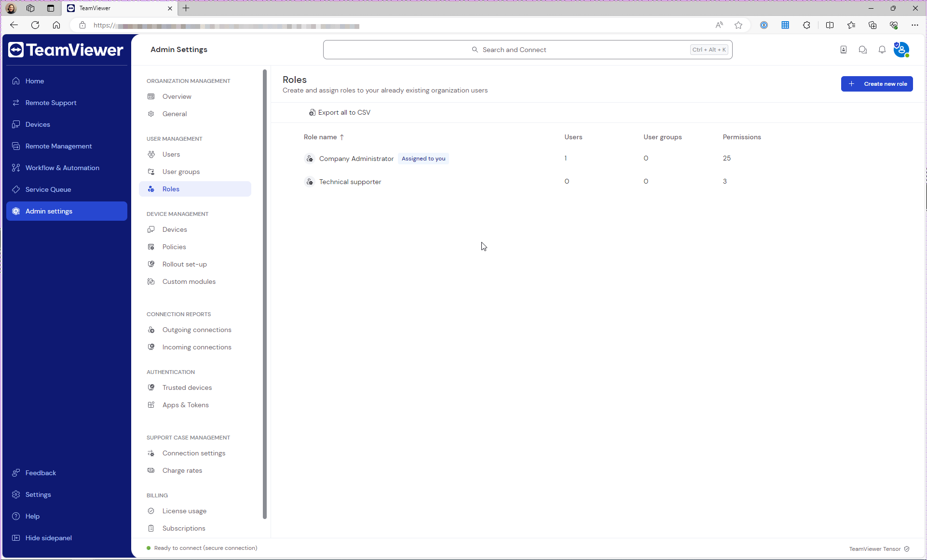
Task: Click the notifications bell icon
Action: [882, 50]
